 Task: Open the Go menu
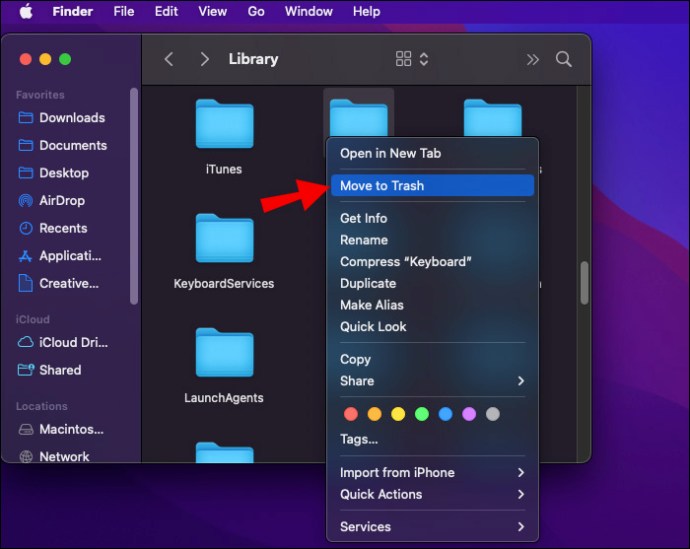[x=256, y=11]
